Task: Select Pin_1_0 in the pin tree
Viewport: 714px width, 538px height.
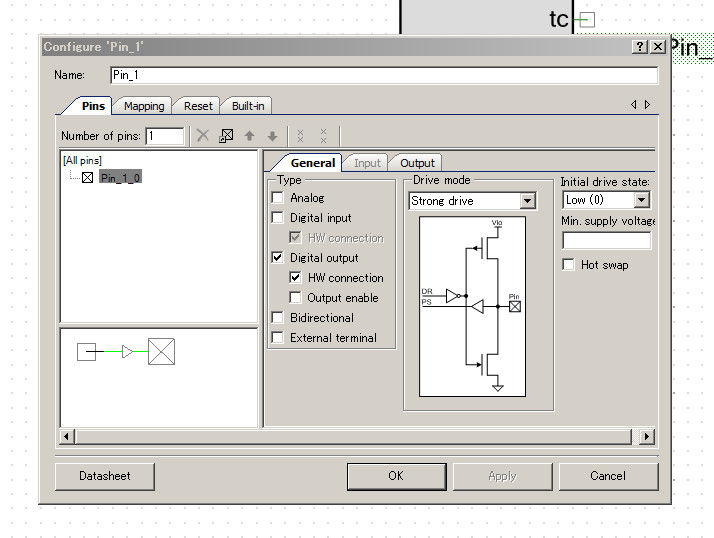Action: [x=120, y=177]
